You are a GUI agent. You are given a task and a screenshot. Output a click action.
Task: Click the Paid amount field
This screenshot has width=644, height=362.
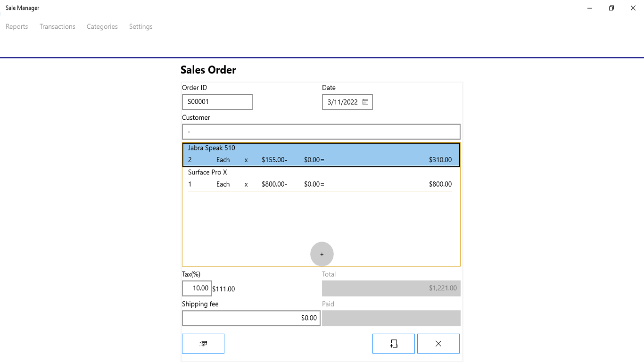(391, 318)
